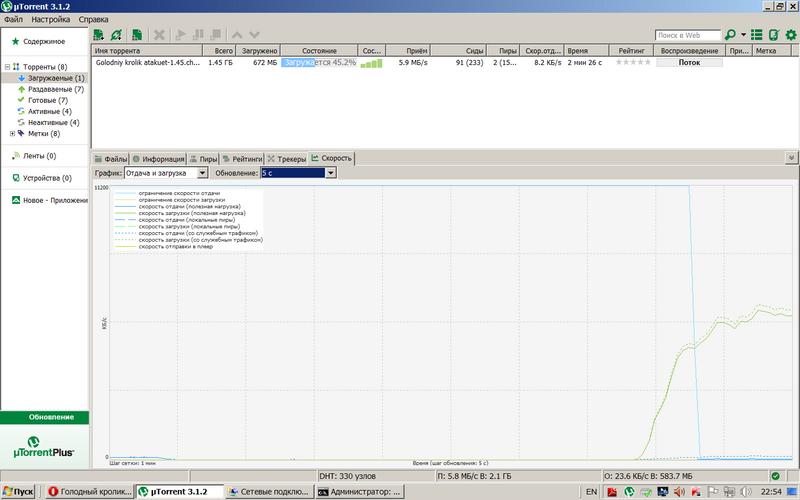Sort by Загружено column header

tap(258, 51)
